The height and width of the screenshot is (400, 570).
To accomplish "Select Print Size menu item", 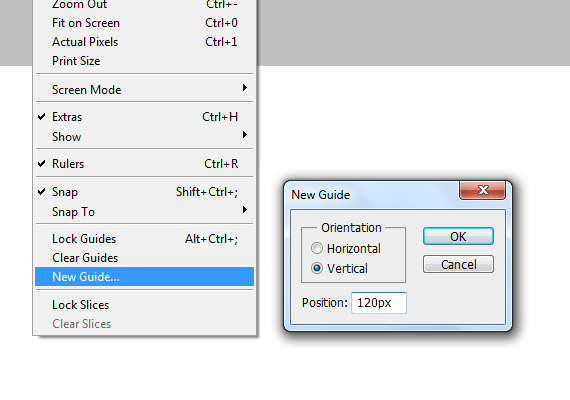I will click(144, 61).
